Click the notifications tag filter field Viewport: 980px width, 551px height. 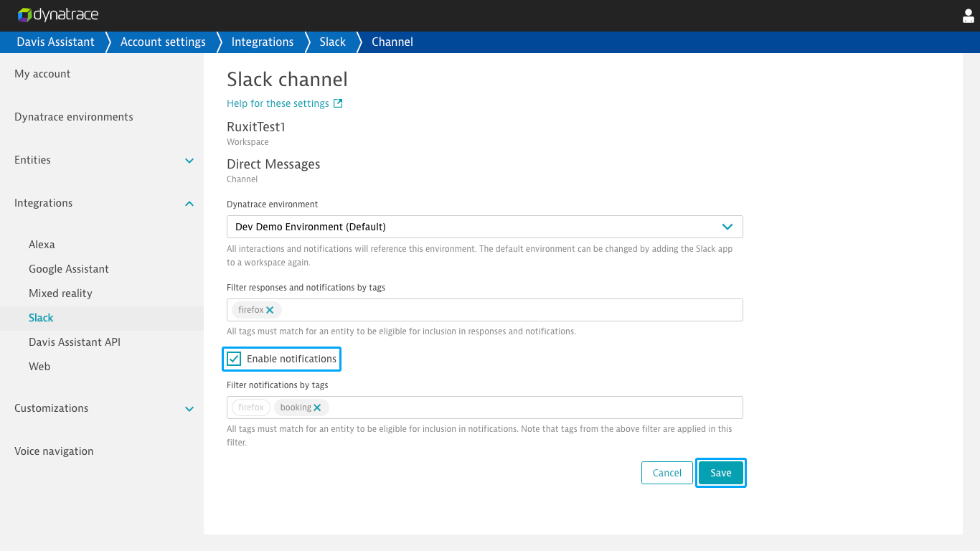tap(485, 408)
